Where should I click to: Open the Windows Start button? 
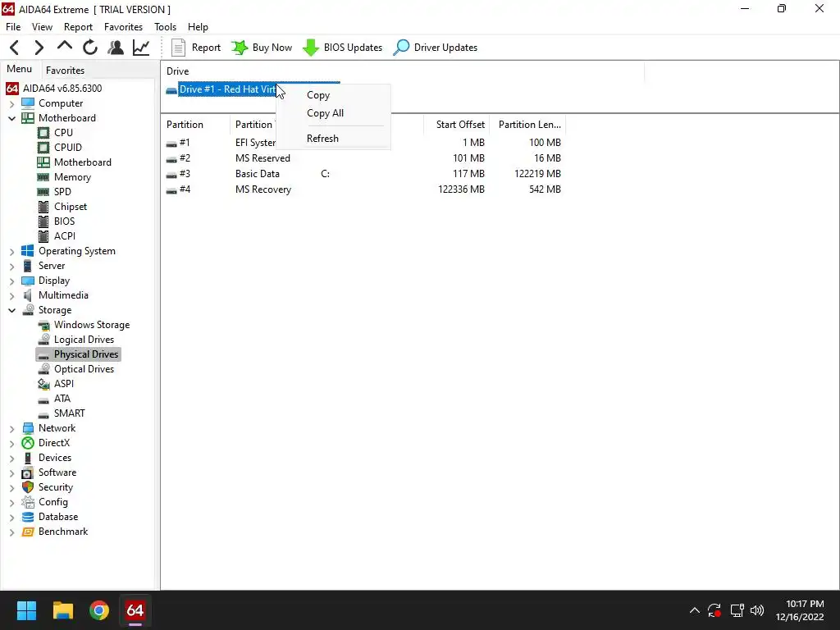coord(26,610)
